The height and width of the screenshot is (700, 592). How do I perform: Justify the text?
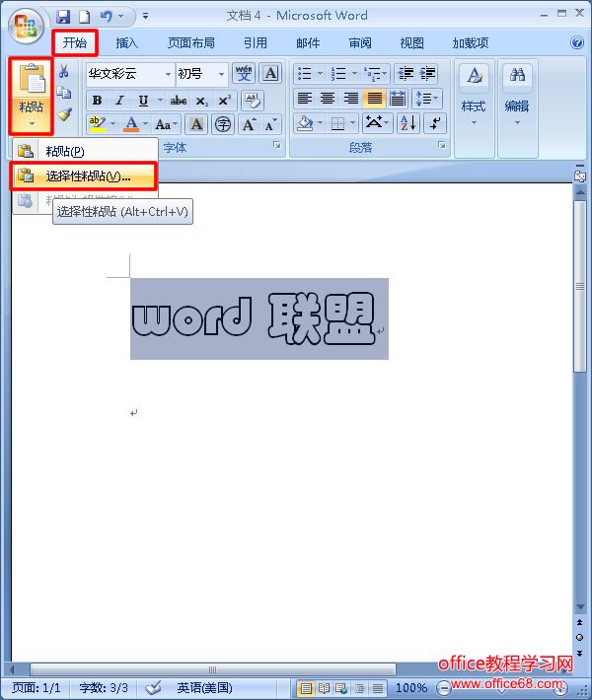coord(374,99)
